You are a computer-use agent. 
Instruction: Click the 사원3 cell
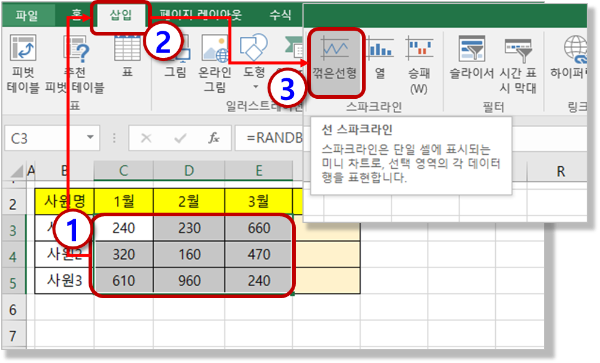coord(64,281)
